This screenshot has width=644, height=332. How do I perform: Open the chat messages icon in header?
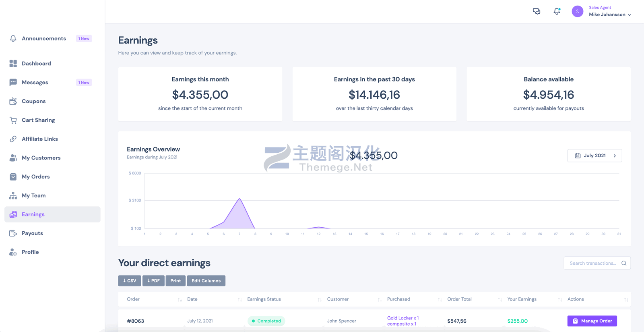click(537, 11)
